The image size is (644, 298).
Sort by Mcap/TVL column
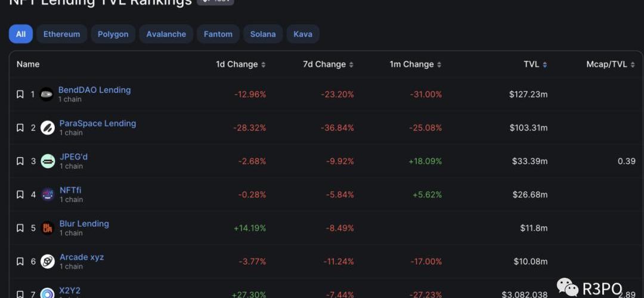pos(610,64)
